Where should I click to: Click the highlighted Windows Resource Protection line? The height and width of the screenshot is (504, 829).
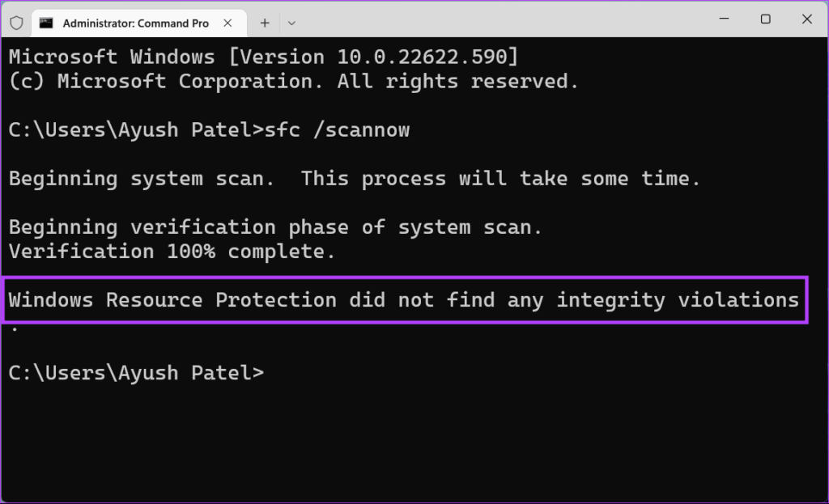404,300
